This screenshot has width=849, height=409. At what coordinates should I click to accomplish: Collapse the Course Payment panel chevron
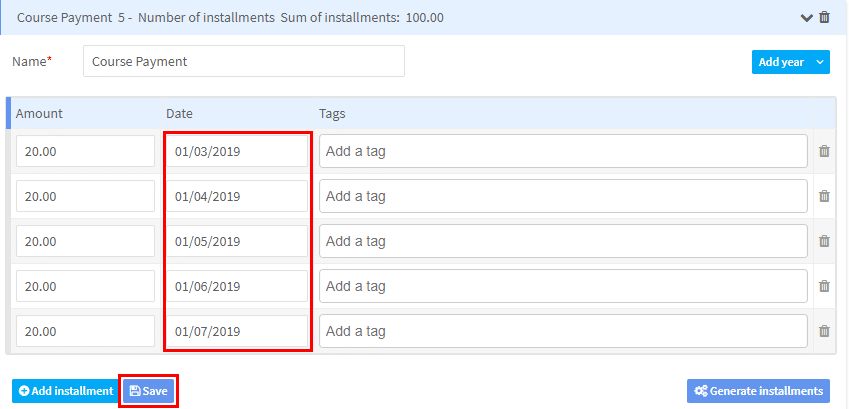coord(807,18)
